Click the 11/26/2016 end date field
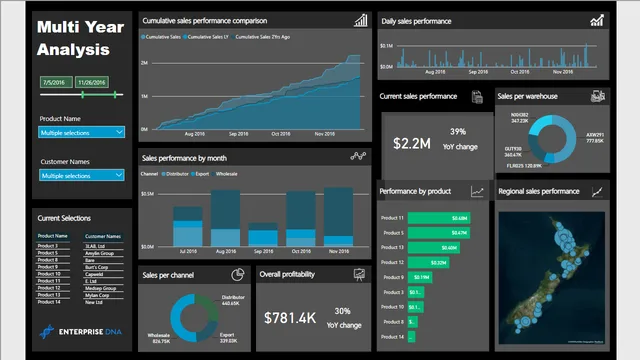Image resolution: width=640 pixels, height=360 pixels. pos(92,82)
